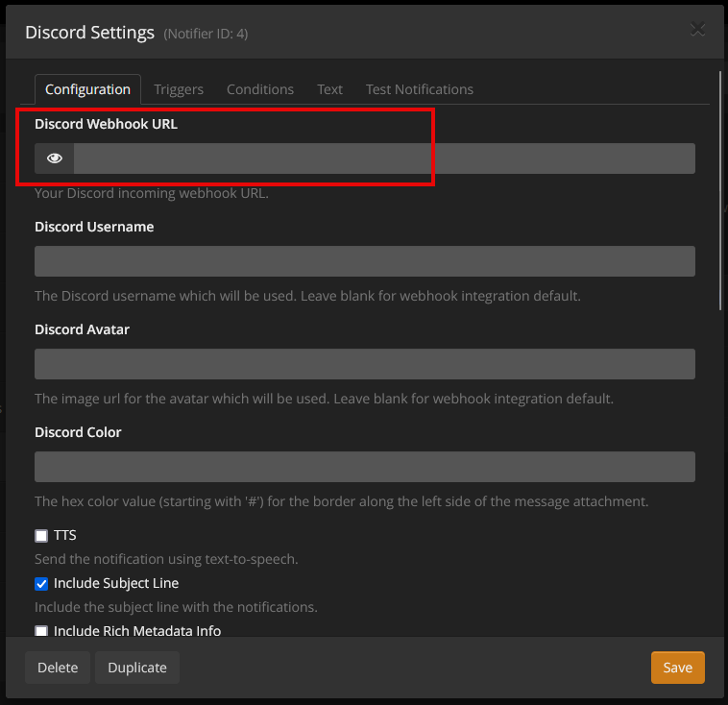Click into the Discord Avatar field
The image size is (728, 705).
pos(364,364)
